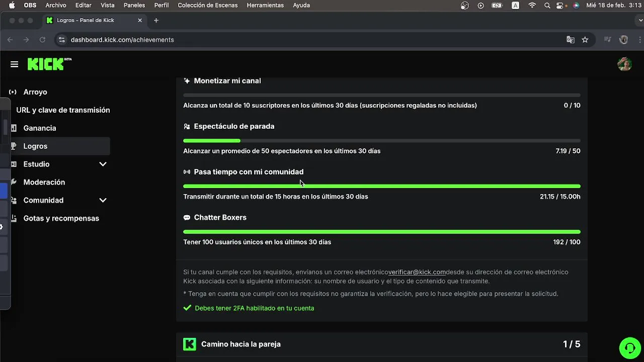Click the verificar@kick.com email link
644x362 pixels.
(417, 272)
